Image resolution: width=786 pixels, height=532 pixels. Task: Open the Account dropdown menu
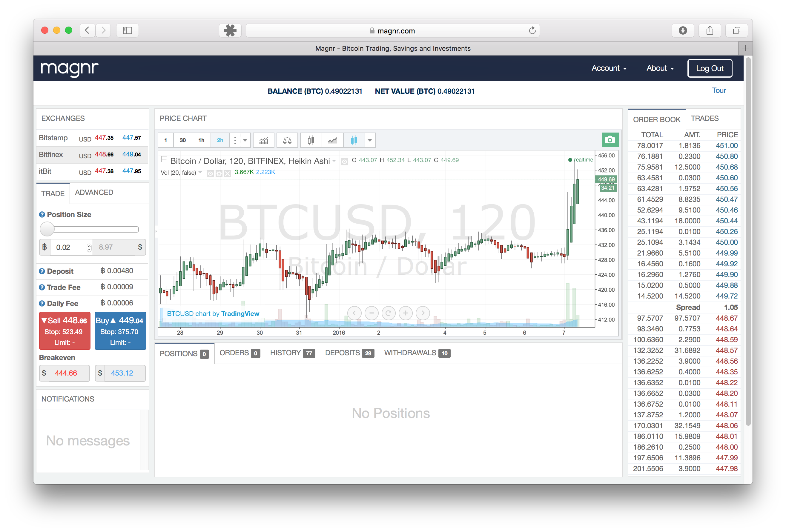[x=609, y=68]
